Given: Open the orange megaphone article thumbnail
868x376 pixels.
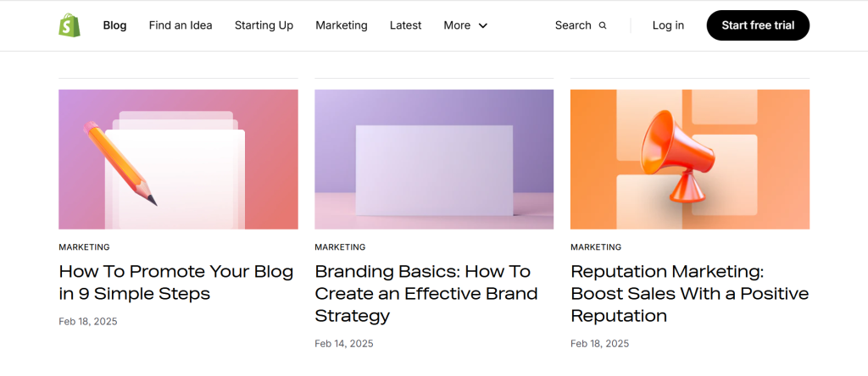Looking at the screenshot, I should click(x=689, y=159).
